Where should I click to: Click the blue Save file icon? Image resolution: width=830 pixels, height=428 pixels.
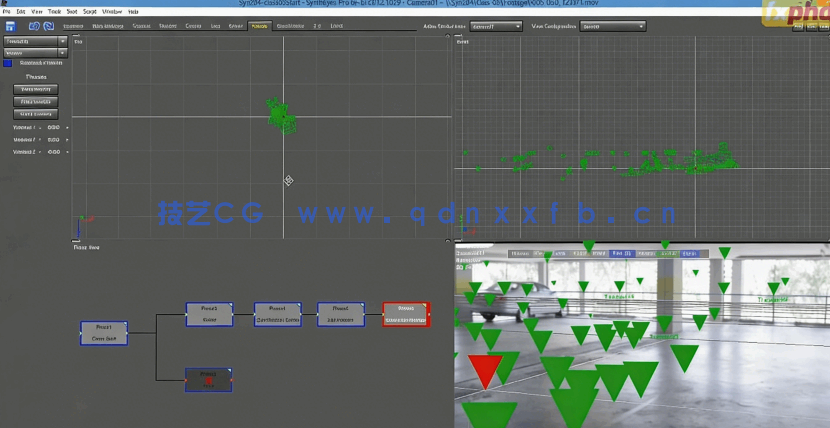[8, 25]
